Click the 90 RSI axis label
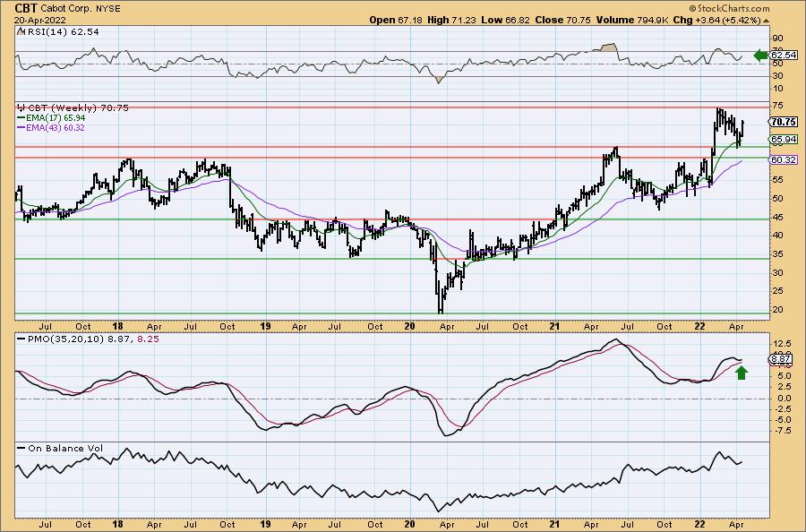The image size is (806, 532). [x=777, y=38]
